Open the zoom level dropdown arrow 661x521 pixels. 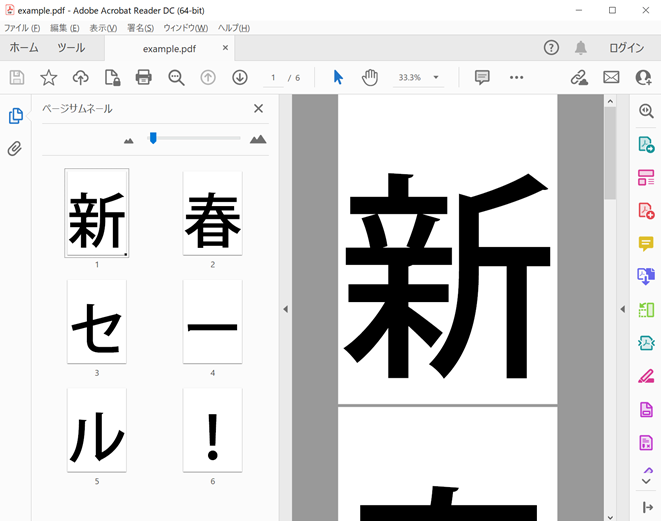click(x=436, y=77)
